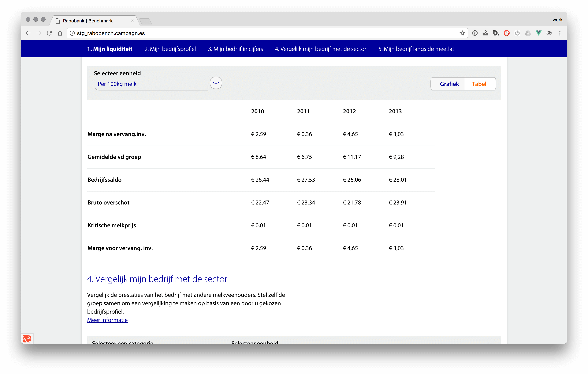Click the Google Drive extension icon

(x=528, y=33)
